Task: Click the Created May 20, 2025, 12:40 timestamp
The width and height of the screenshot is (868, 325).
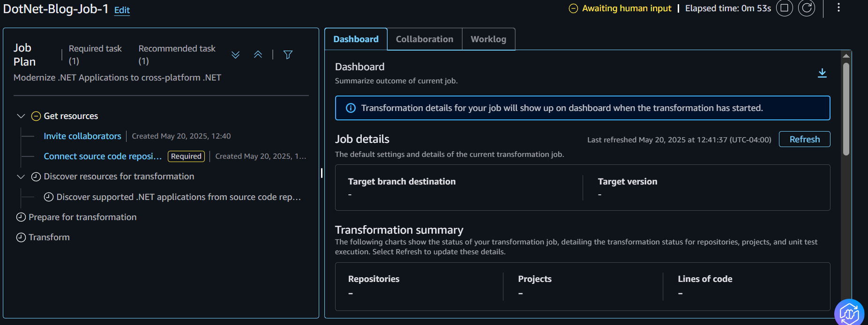Action: (181, 136)
